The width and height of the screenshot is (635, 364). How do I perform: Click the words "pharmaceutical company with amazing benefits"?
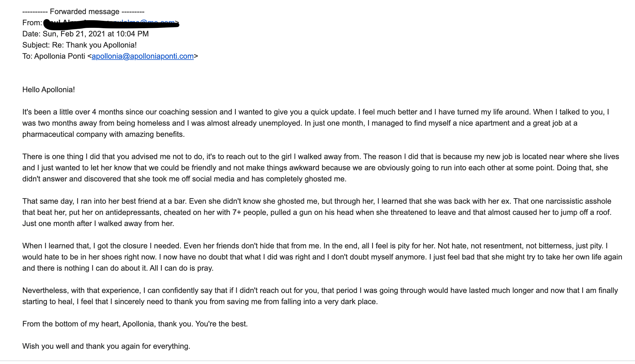pos(103,134)
